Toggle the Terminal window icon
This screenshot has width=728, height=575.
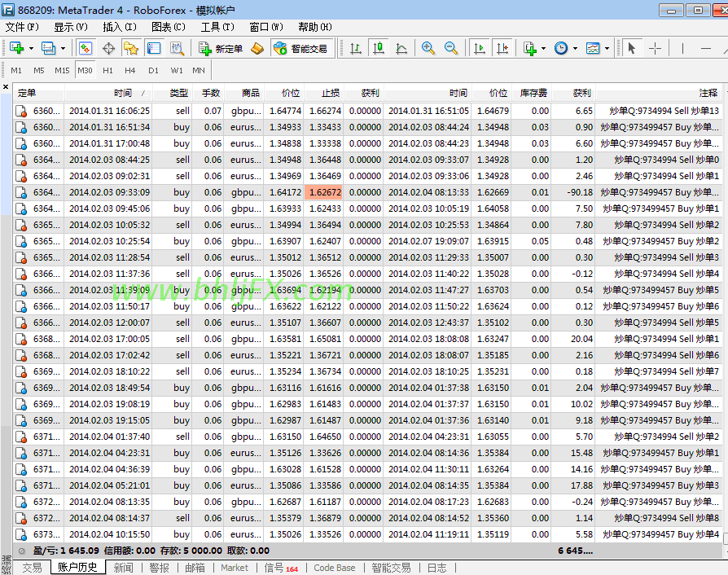[154, 48]
